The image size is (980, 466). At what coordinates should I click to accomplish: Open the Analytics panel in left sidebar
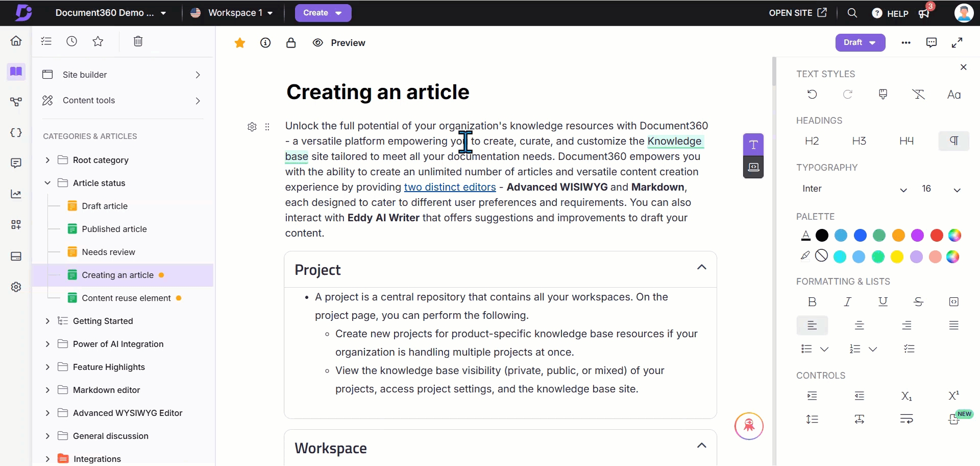pos(16,194)
